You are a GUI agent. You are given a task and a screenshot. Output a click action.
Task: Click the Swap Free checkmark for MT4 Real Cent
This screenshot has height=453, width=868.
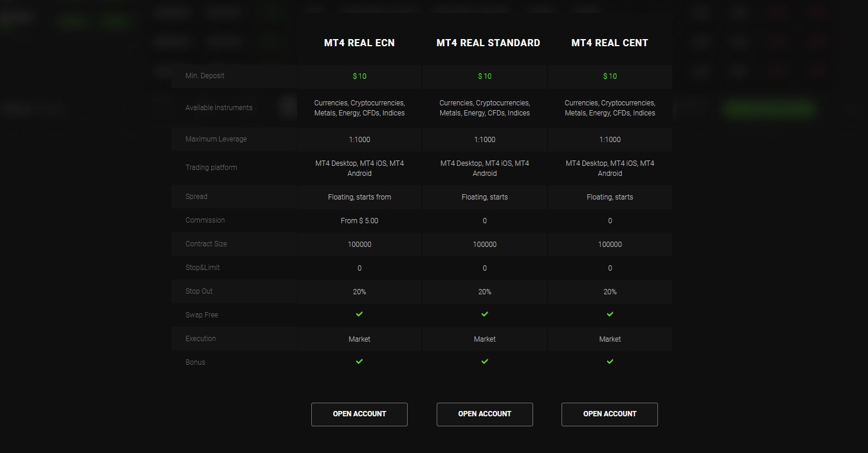tap(610, 314)
